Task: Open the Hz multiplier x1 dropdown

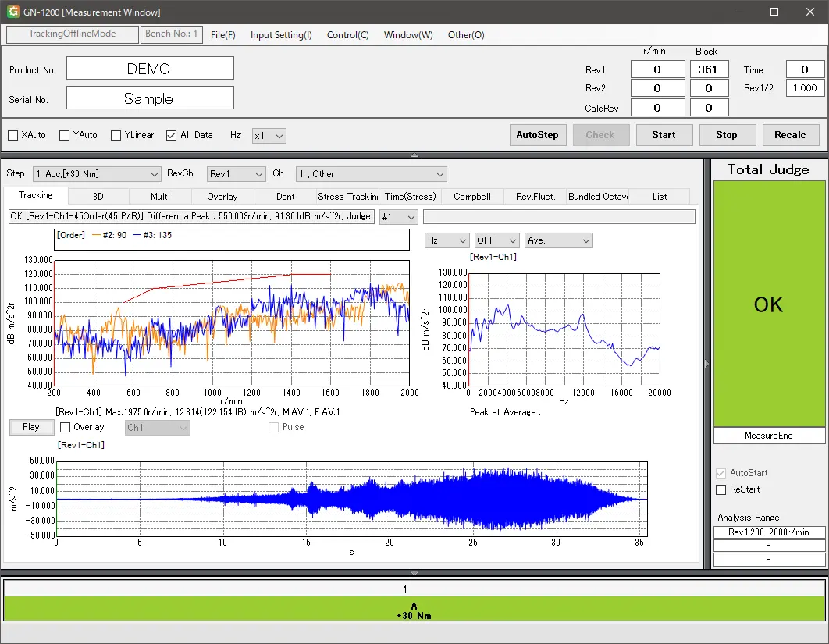Action: coord(269,136)
